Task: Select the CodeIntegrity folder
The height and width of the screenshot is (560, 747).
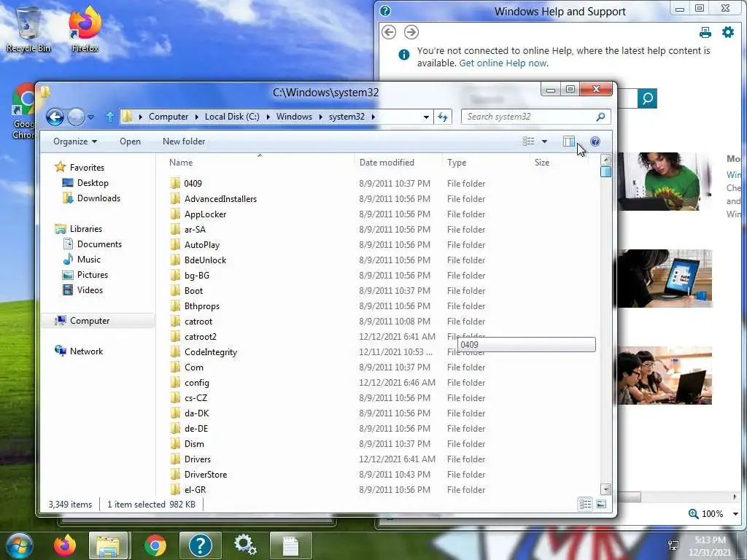Action: click(x=211, y=352)
